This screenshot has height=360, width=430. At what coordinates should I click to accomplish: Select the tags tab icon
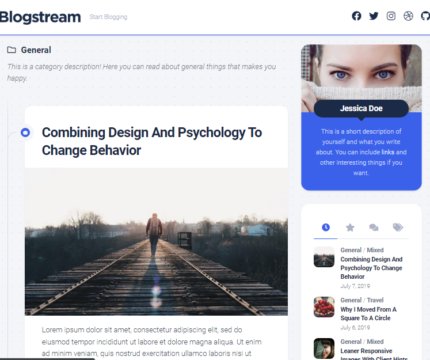coord(398,227)
